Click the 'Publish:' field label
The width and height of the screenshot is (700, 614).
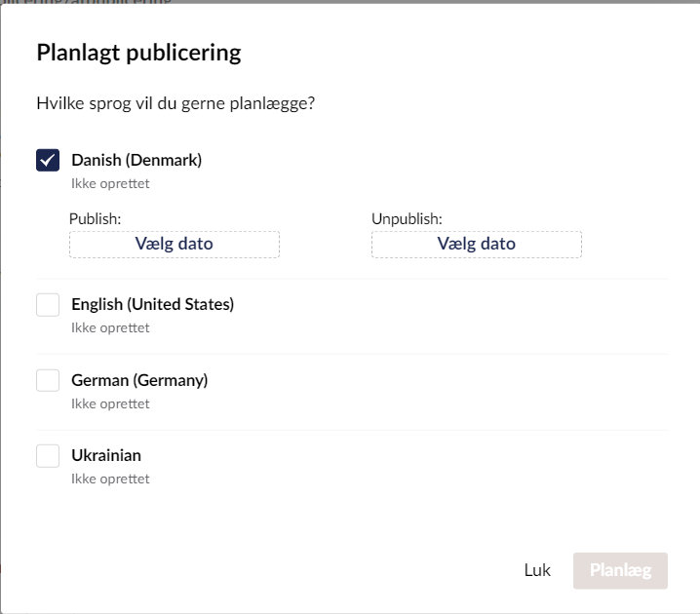[95, 219]
